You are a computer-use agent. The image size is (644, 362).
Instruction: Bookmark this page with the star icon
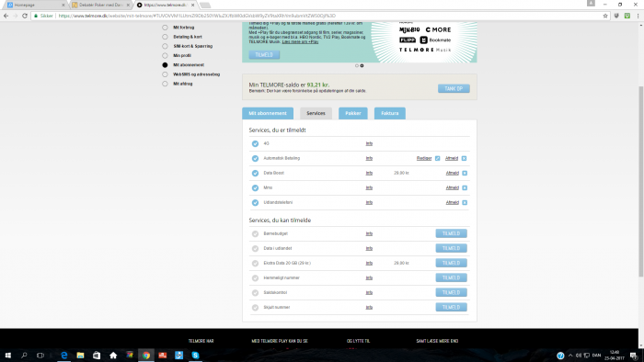605,16
